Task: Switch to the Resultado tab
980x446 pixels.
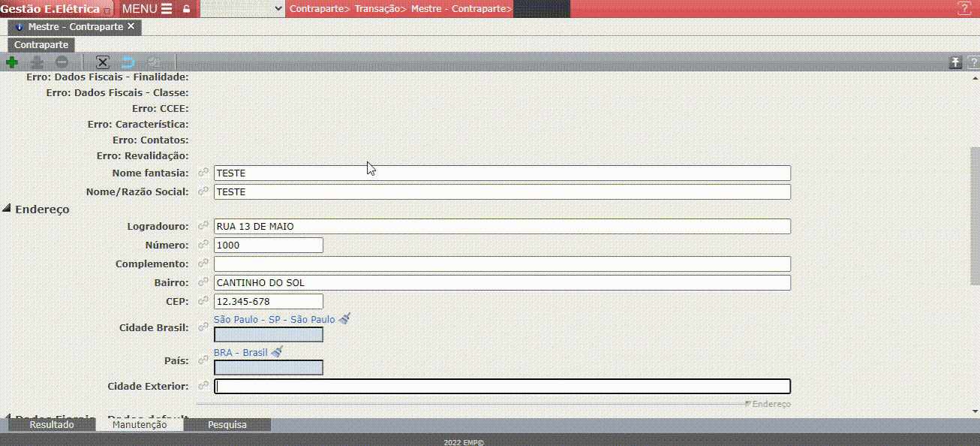Action: click(52, 425)
